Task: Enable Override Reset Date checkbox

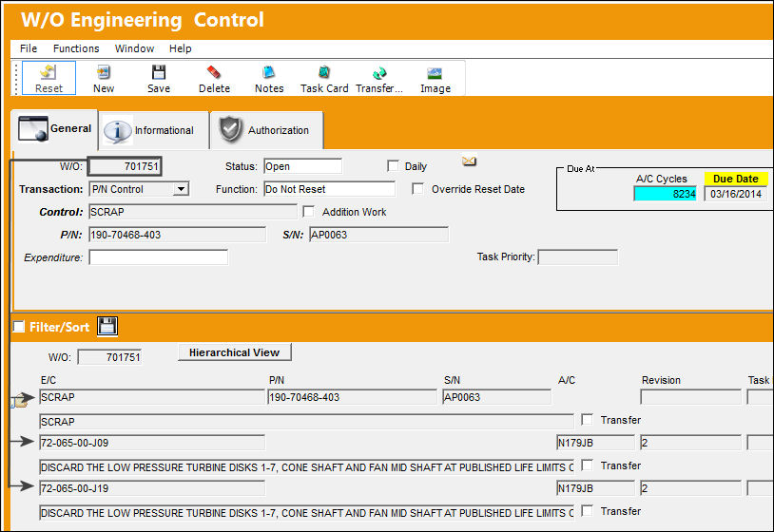Action: pos(417,189)
